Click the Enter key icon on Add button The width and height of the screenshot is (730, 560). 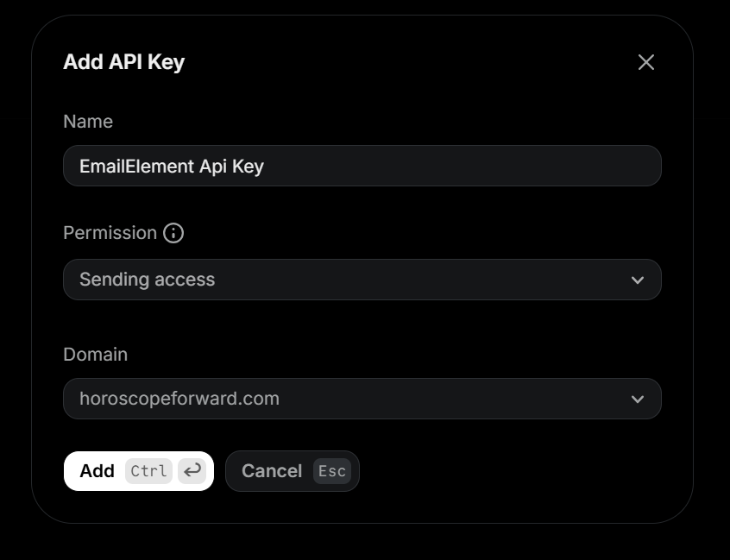(x=192, y=471)
